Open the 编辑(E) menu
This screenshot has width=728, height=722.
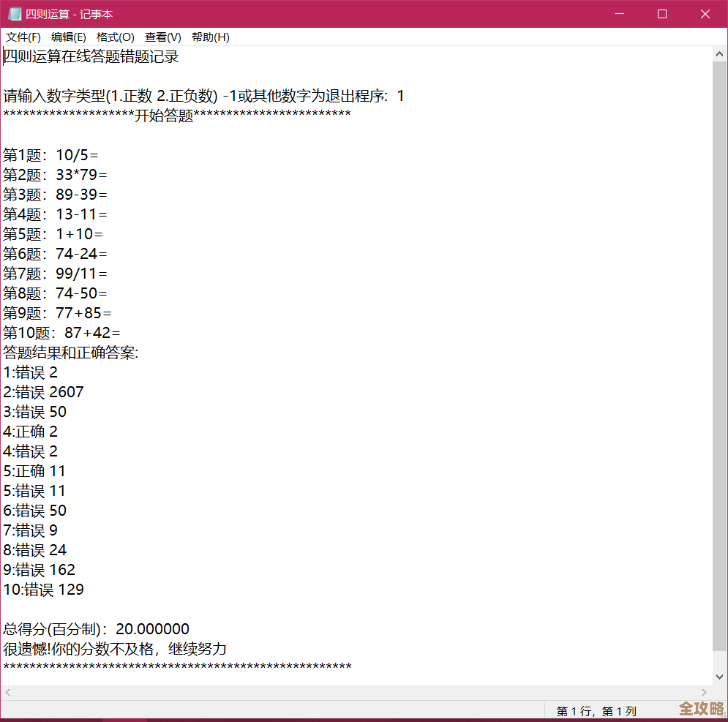point(69,37)
